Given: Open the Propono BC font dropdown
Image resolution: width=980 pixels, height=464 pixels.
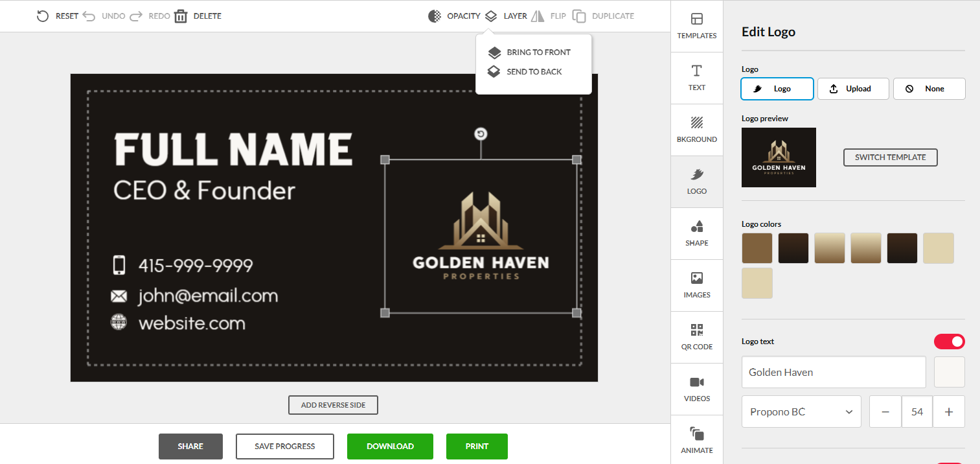Looking at the screenshot, I should 801,412.
